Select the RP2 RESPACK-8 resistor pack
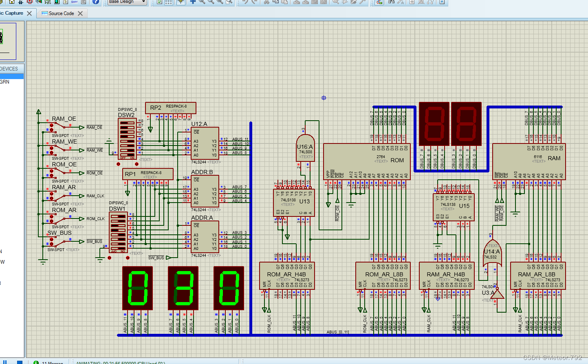This screenshot has width=588, height=364. [x=171, y=108]
